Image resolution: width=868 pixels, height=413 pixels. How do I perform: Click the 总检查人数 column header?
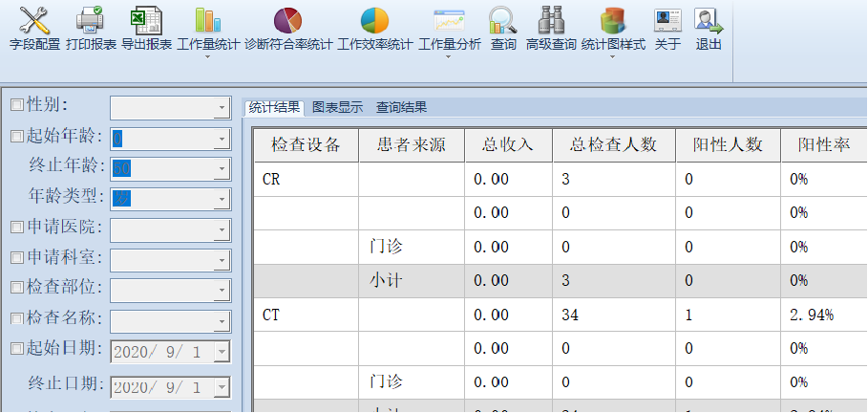(x=614, y=145)
